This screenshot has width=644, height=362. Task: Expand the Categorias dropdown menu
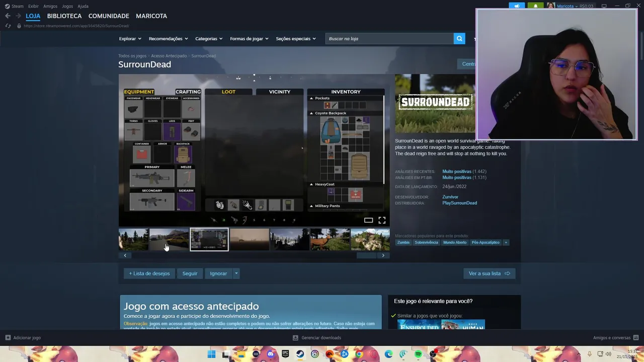209,39
